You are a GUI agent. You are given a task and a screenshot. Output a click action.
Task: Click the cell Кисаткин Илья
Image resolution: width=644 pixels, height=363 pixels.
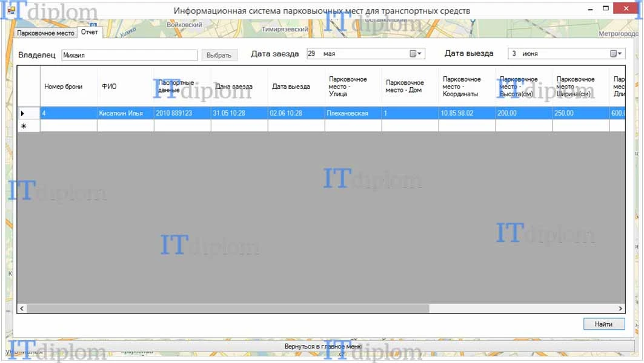point(125,113)
